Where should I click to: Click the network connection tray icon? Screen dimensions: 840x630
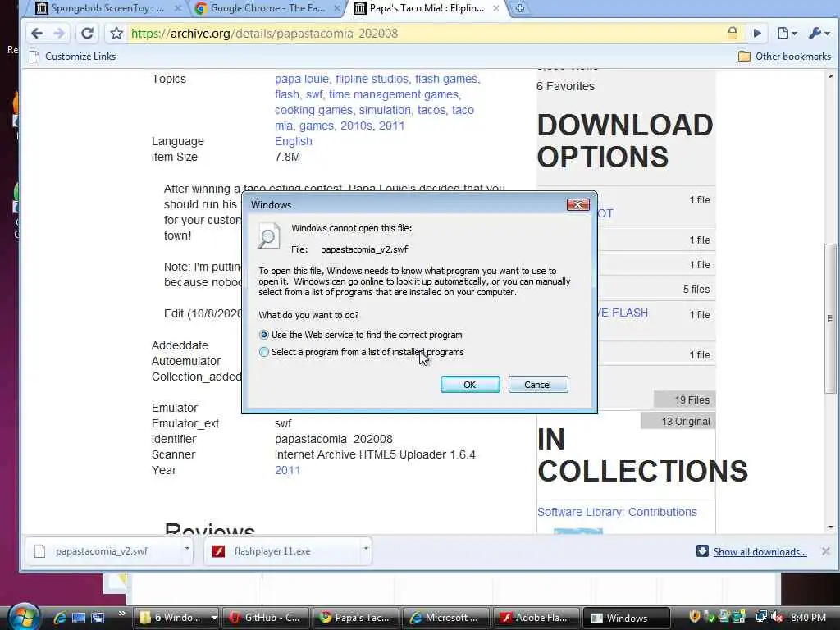(761, 617)
